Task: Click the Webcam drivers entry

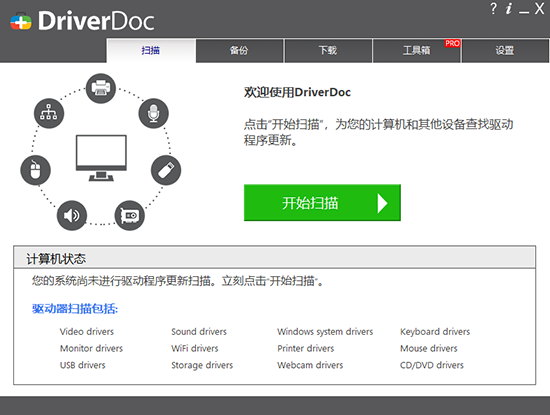Action: (x=310, y=365)
